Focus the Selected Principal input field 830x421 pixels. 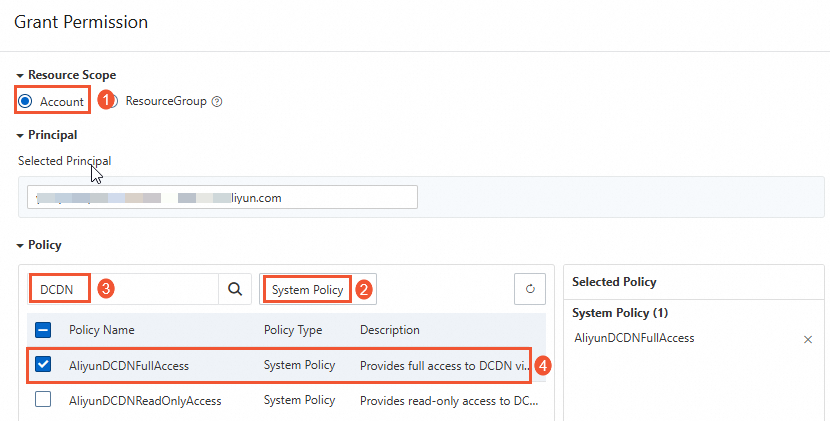(x=222, y=198)
